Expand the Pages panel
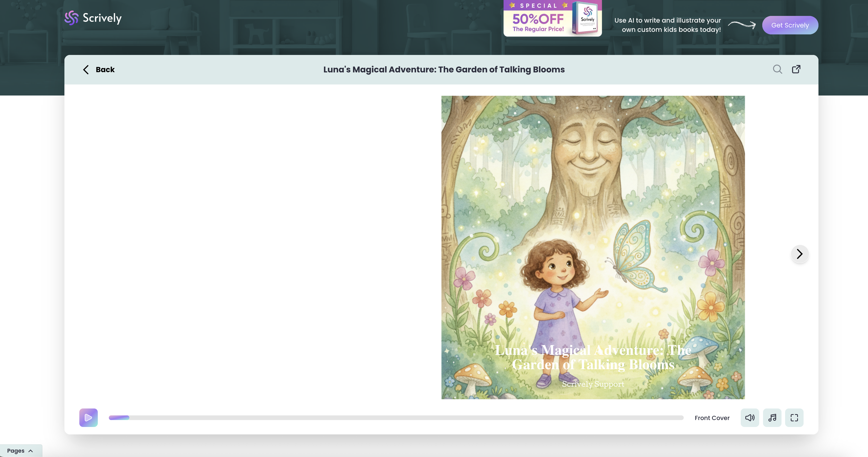 [16, 451]
